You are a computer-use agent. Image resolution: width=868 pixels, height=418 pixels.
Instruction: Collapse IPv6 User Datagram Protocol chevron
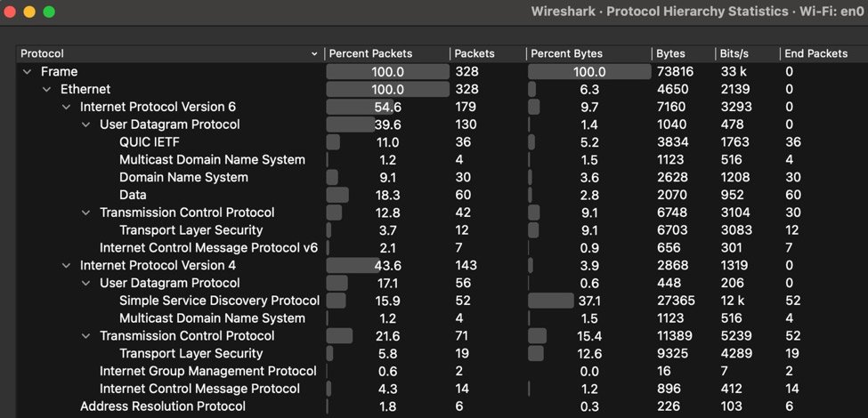[85, 125]
